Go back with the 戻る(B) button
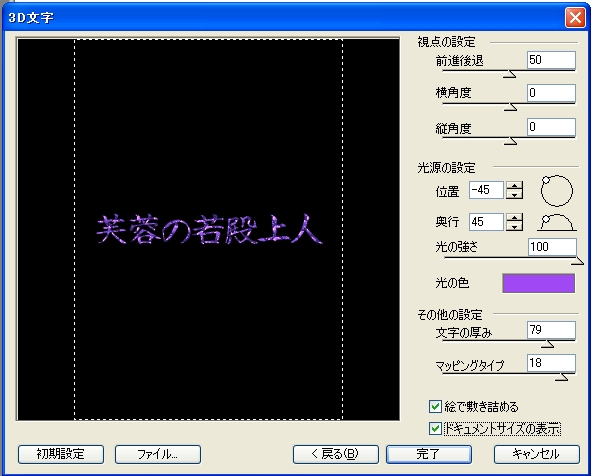This screenshot has height=476, width=597. click(x=335, y=454)
